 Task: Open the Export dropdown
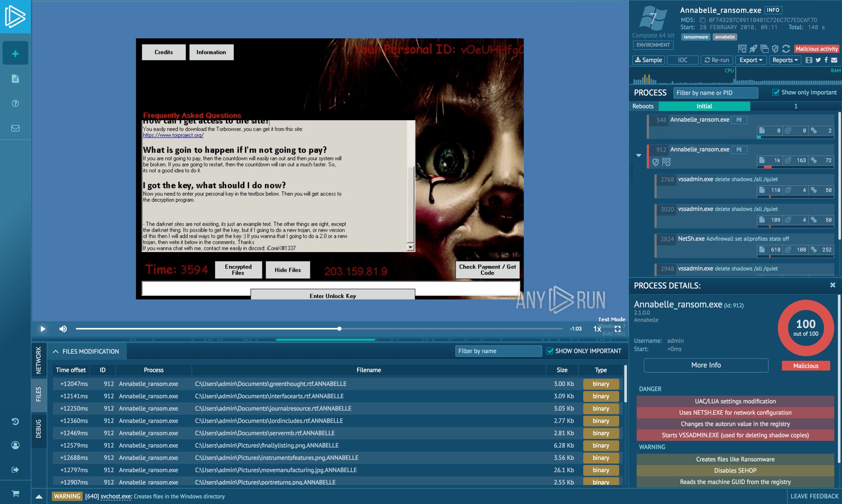pyautogui.click(x=751, y=60)
